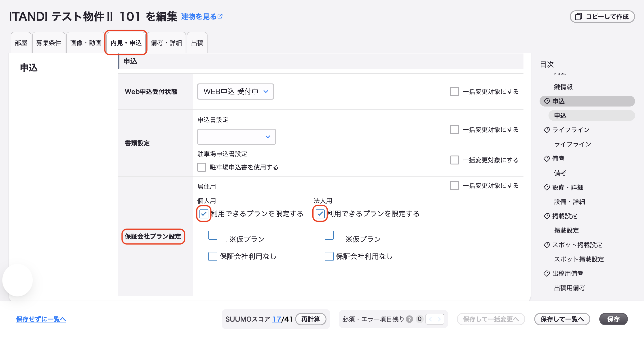Click the tag icon beside 出稿用備考 heading
Screen dimensions: 644x337
pyautogui.click(x=547, y=273)
